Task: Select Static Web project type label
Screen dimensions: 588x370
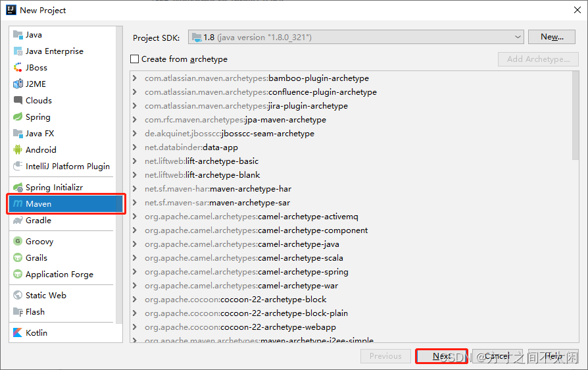Action: [x=46, y=296]
